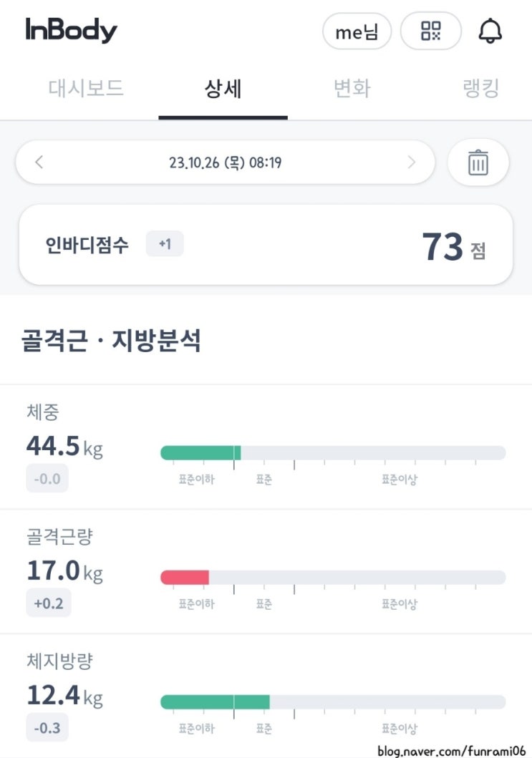Tap the +1 score change badge
The height and width of the screenshot is (758, 532).
[x=165, y=245]
